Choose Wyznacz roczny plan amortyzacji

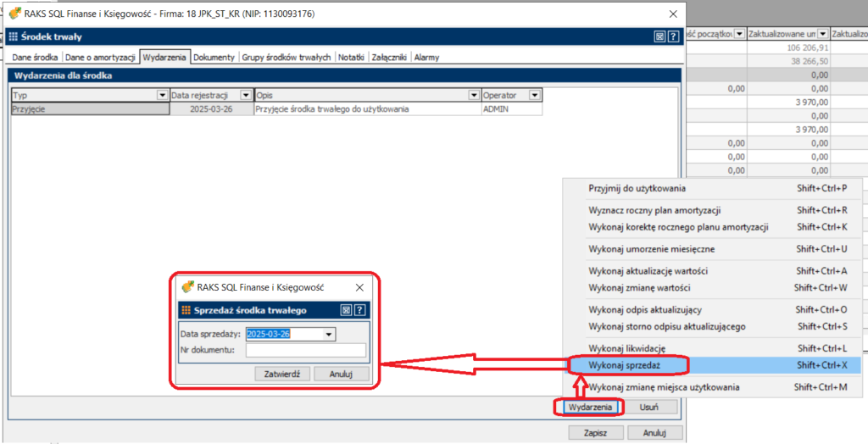tap(713, 210)
